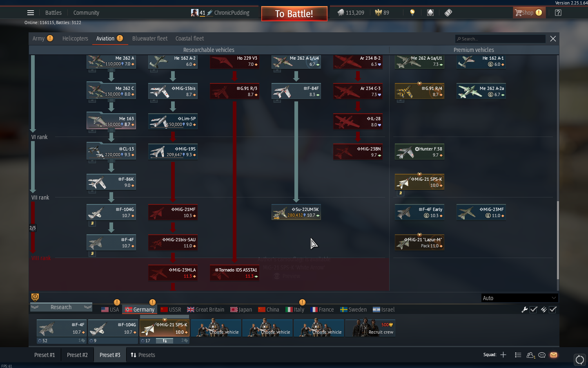Viewport: 588px width, 368px height.
Task: Open the Shop button
Action: [529, 13]
